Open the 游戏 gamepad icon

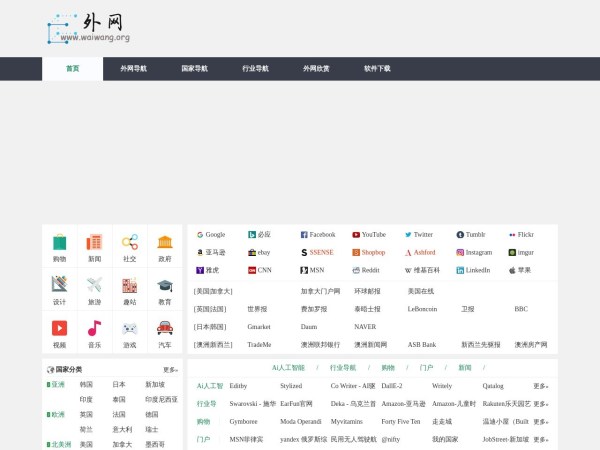click(129, 328)
